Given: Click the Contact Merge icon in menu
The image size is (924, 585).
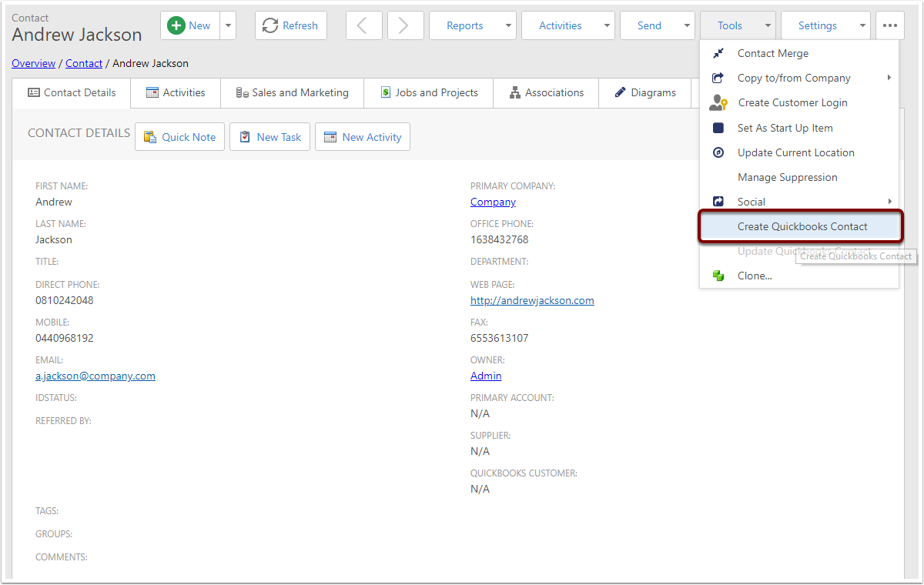Looking at the screenshot, I should point(718,54).
